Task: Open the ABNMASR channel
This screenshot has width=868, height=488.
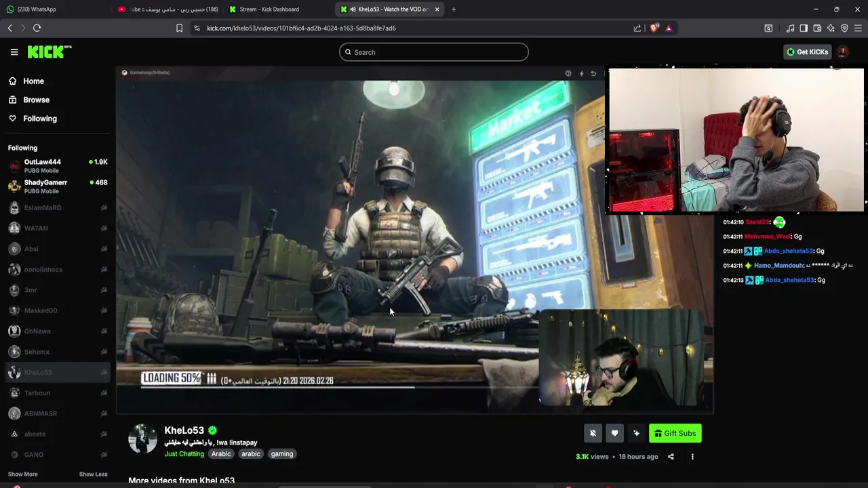Action: (57, 413)
